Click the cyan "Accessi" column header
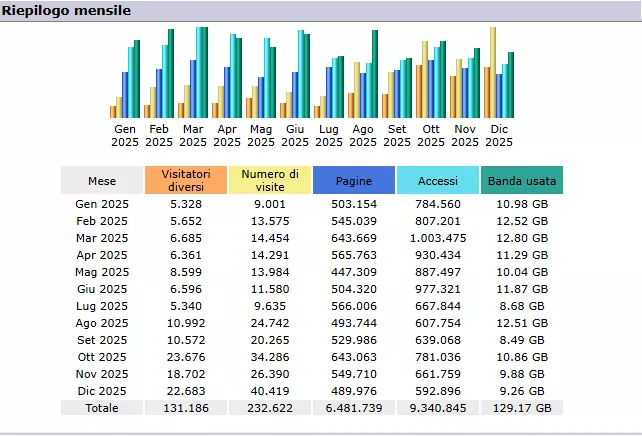The height and width of the screenshot is (436, 642). (438, 180)
